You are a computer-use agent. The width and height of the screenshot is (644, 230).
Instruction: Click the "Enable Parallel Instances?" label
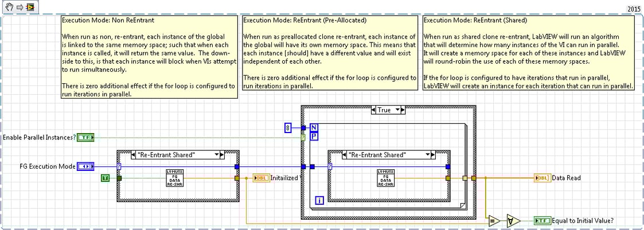coord(40,138)
